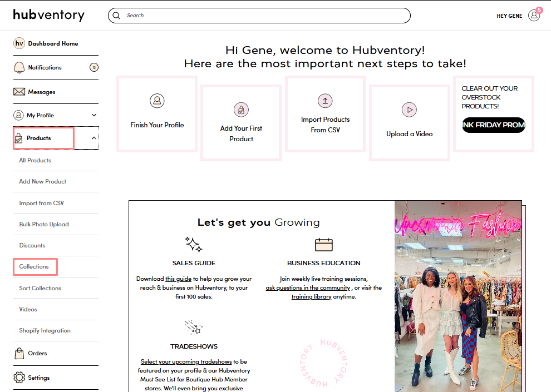Click the HEY GENE greeting text

509,16
